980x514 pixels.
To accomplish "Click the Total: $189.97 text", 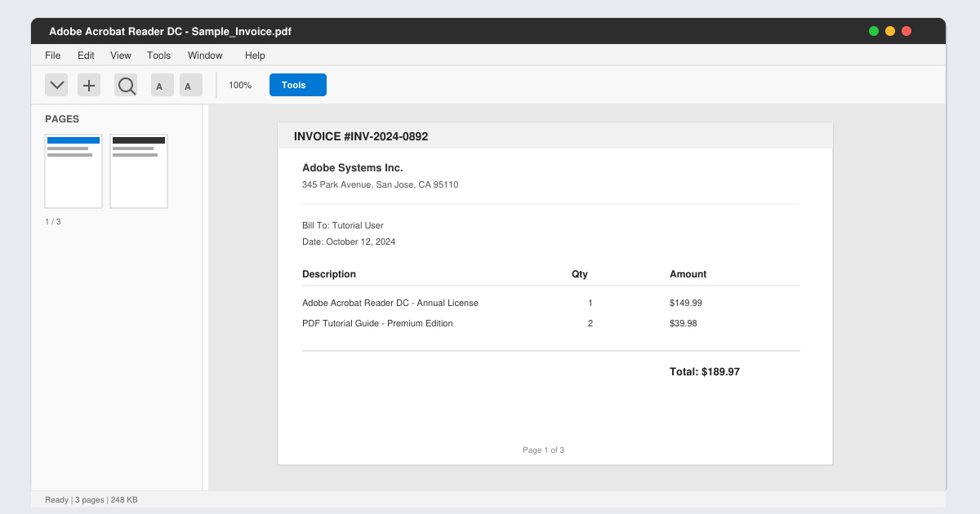I will point(705,372).
